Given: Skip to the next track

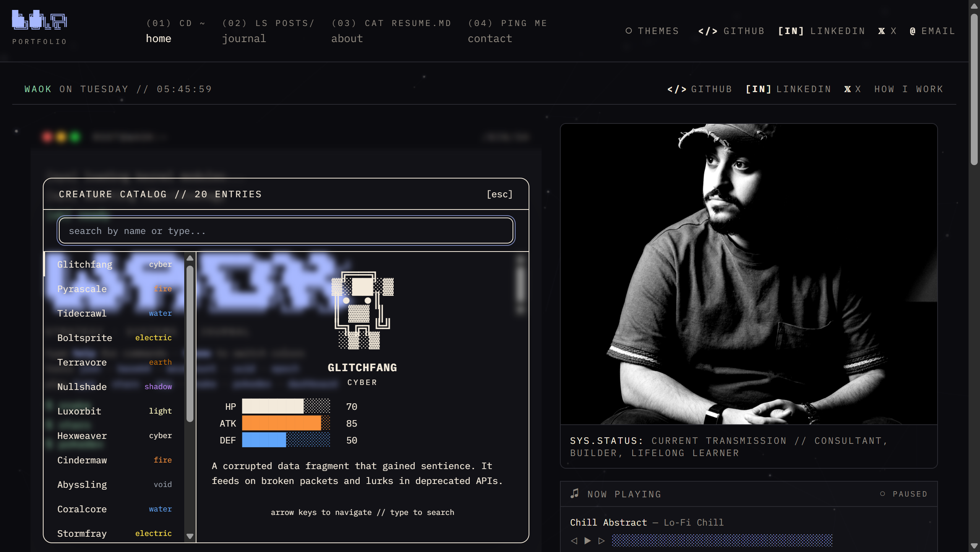Looking at the screenshot, I should point(601,541).
